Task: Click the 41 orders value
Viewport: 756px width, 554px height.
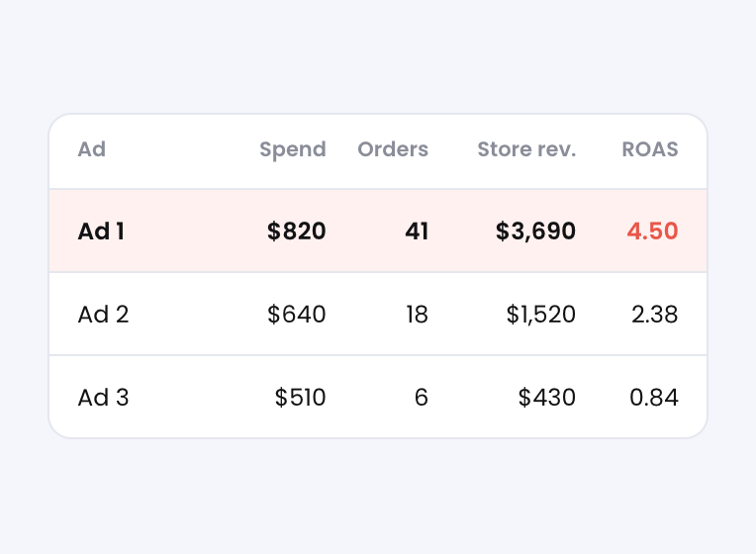Action: click(x=417, y=231)
